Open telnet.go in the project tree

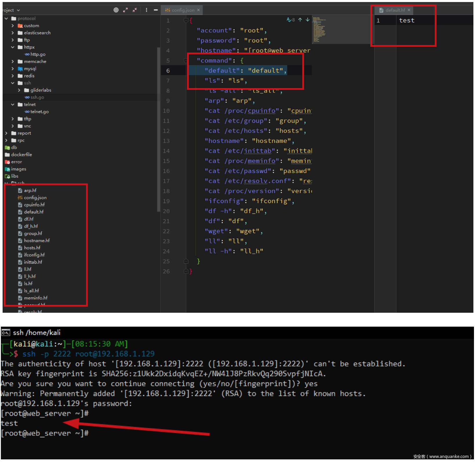pyautogui.click(x=39, y=112)
